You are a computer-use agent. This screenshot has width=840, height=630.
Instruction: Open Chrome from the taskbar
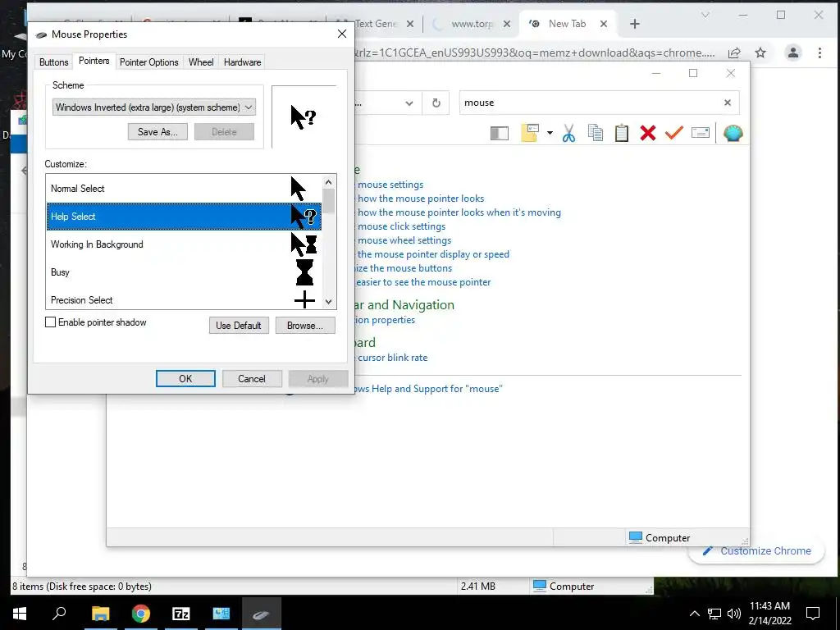click(x=140, y=614)
